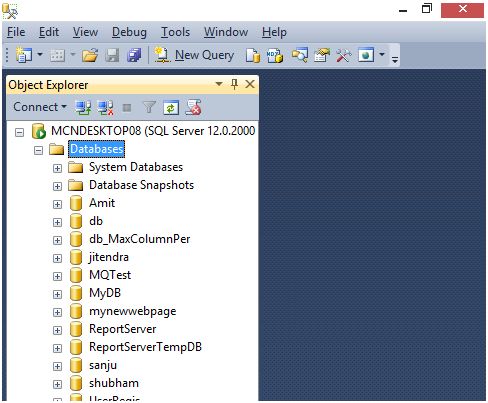Image resolution: width=488 pixels, height=403 pixels.
Task: Expand the db_MaxColumnPer database node
Action: tap(57, 240)
